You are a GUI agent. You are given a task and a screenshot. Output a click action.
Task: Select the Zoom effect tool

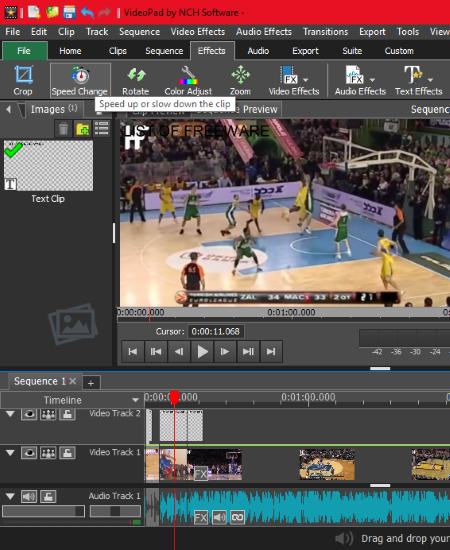click(240, 81)
